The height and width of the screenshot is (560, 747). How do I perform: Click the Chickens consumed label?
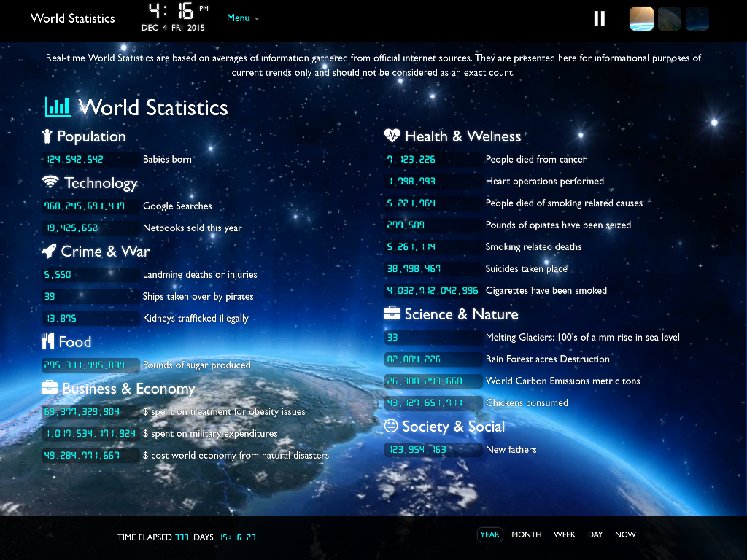click(x=527, y=403)
